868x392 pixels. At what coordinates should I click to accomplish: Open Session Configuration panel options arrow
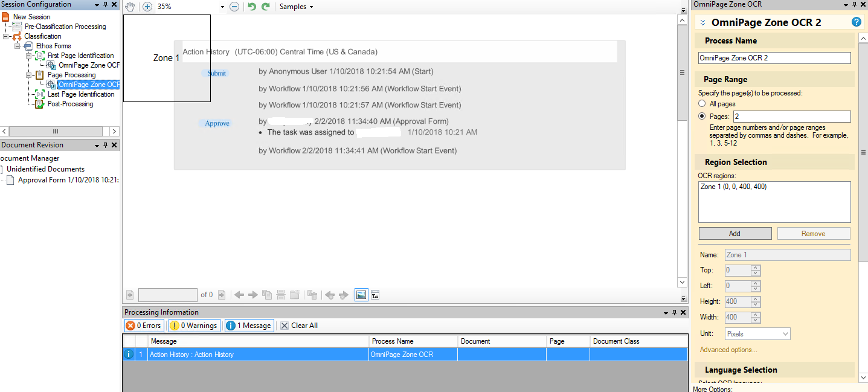click(x=97, y=4)
